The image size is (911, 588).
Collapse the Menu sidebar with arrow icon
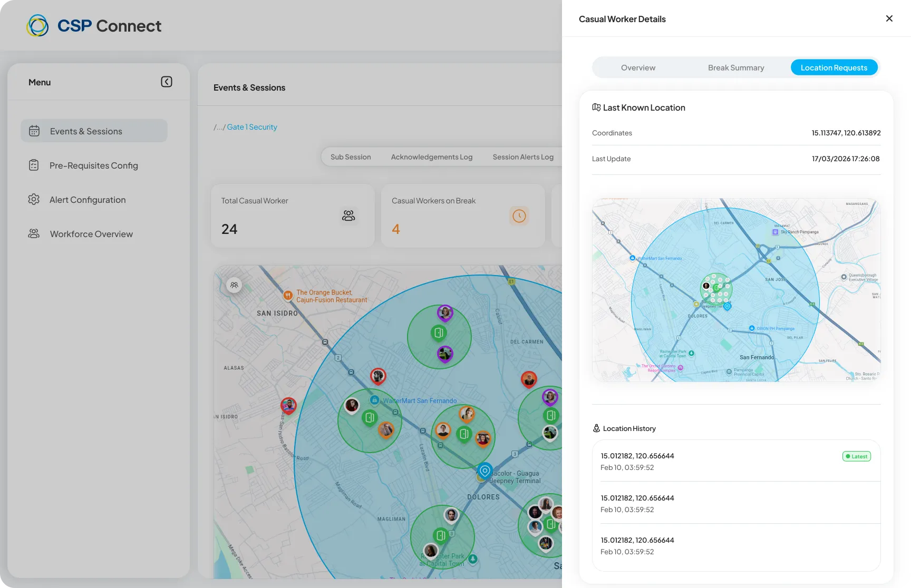(167, 82)
